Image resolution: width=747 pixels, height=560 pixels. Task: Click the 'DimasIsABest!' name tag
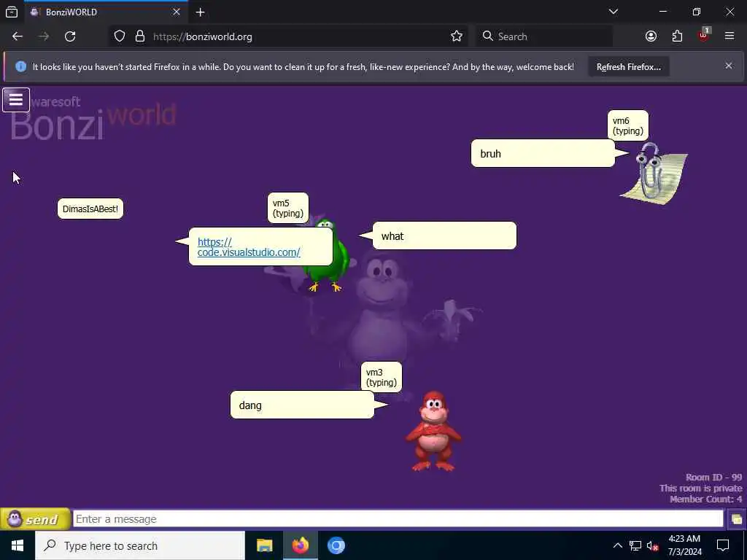point(90,209)
